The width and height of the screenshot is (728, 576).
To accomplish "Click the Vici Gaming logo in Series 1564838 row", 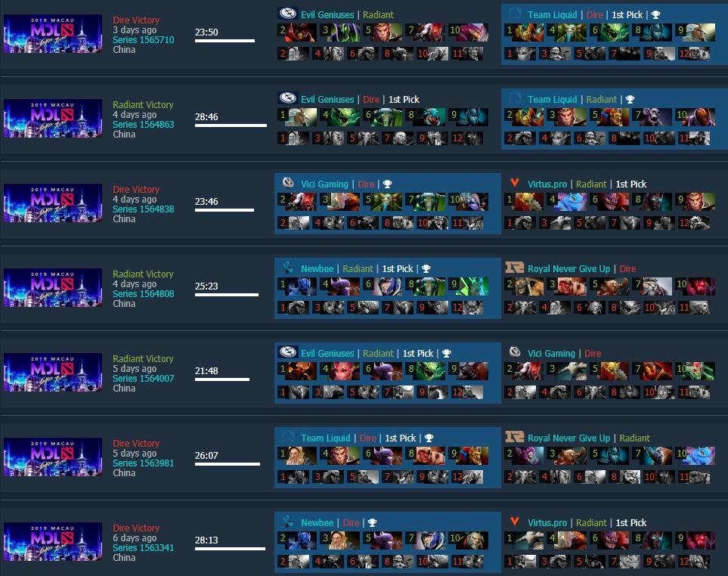I will coord(288,183).
